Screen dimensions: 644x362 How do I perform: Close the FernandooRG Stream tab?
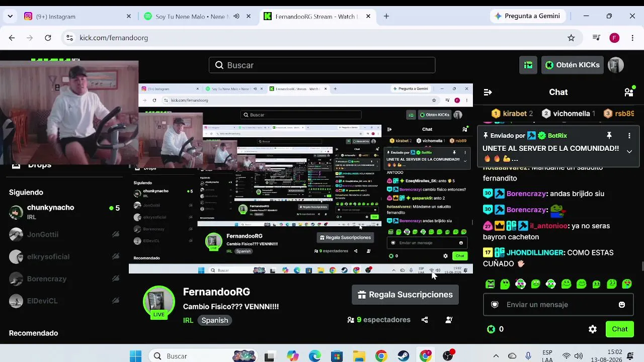[368, 16]
